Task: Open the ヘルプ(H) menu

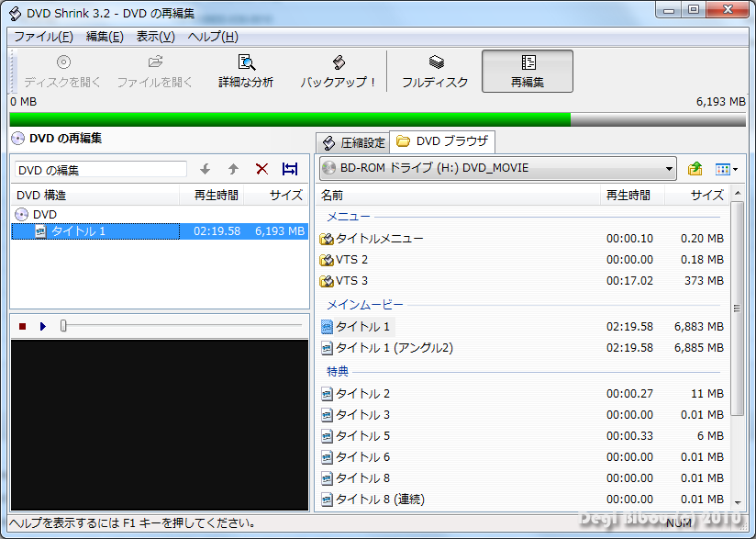Action: 213,37
